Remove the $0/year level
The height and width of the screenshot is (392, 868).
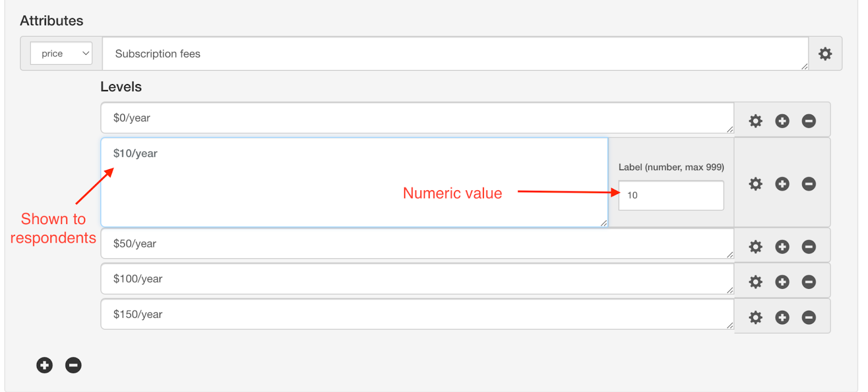click(809, 121)
